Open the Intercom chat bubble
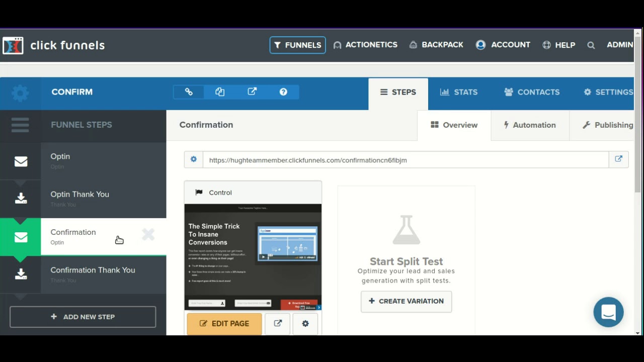This screenshot has height=362, width=644. click(608, 312)
